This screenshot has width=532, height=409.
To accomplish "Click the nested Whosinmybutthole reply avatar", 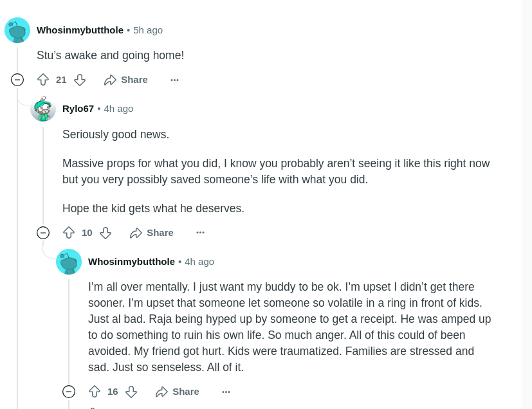I will [69, 262].
